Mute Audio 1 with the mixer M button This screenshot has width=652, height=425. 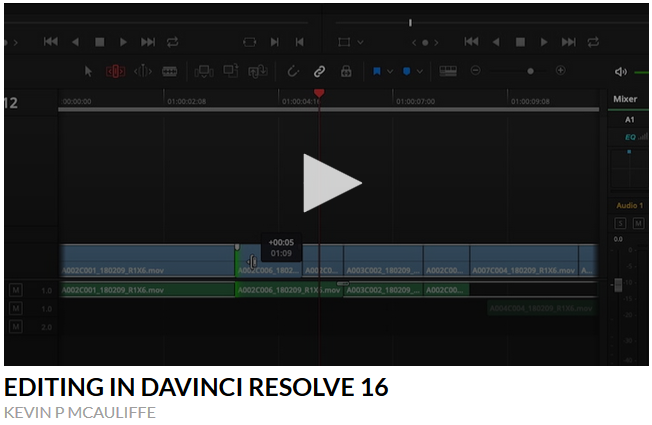638,223
